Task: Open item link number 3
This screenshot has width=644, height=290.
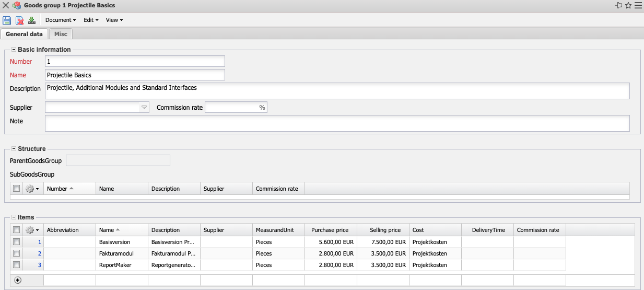Action: click(40, 265)
